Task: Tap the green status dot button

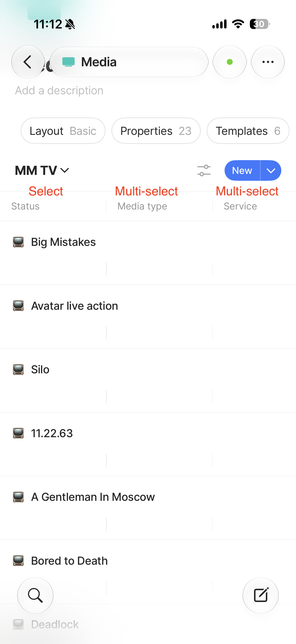Action: click(x=229, y=62)
